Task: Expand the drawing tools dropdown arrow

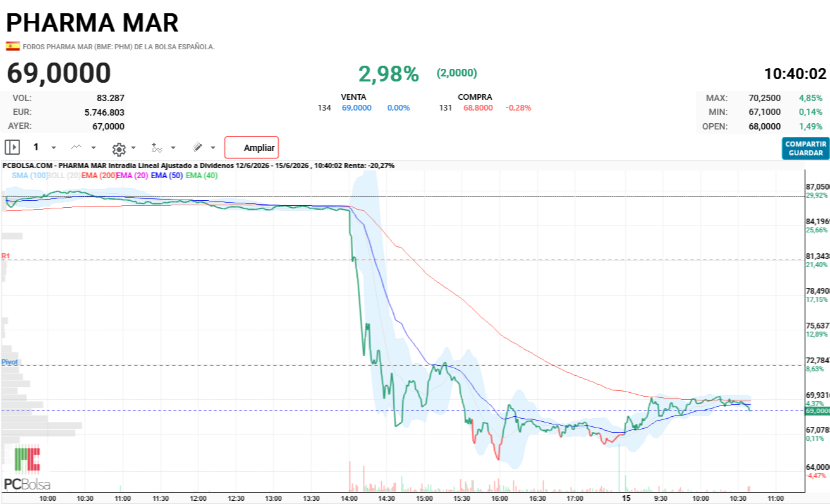Action: click(x=213, y=148)
